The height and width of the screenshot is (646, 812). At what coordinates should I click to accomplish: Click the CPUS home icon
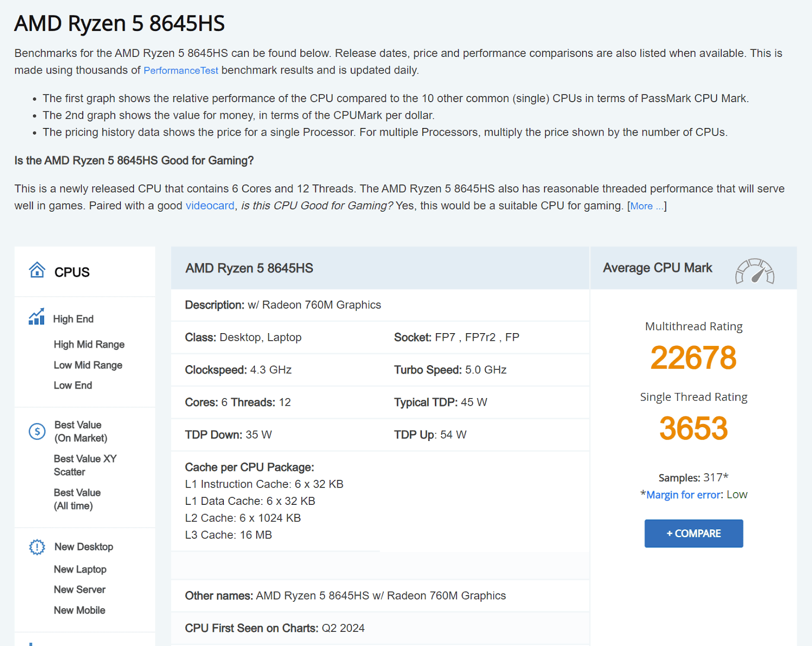coord(37,270)
